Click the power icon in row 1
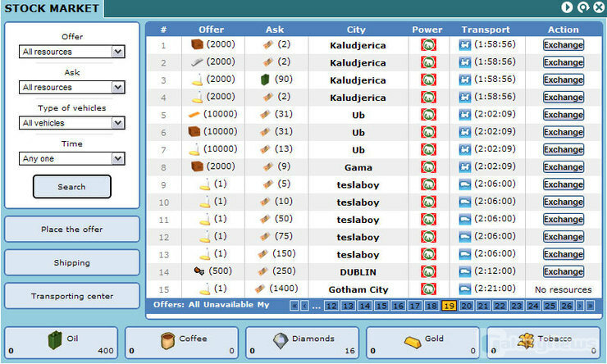 pos(428,45)
